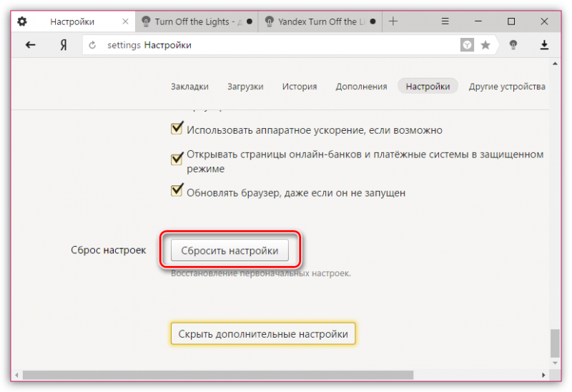Viewport: 572px width, 392px height.
Task: Click the Восстановление первоначальных настроек text
Action: click(x=261, y=273)
